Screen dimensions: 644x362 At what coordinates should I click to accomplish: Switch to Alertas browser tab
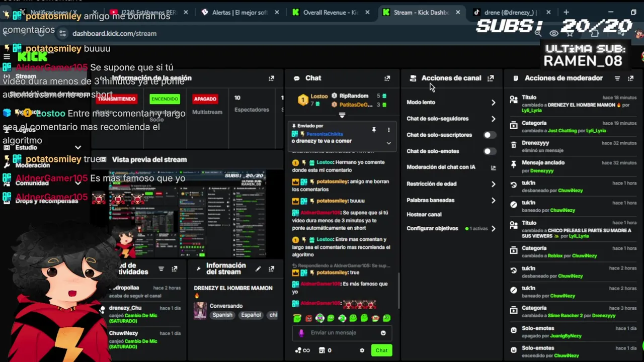tap(239, 12)
